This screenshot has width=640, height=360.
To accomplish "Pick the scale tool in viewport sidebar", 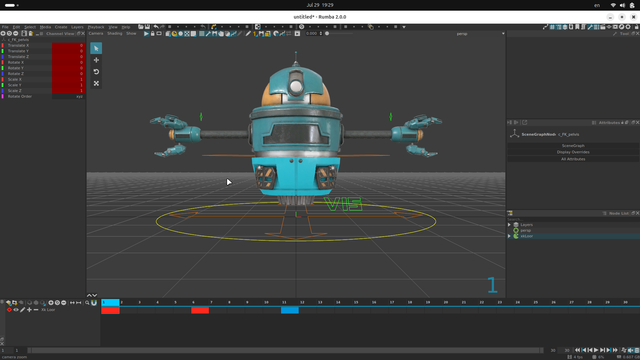I will tap(96, 83).
